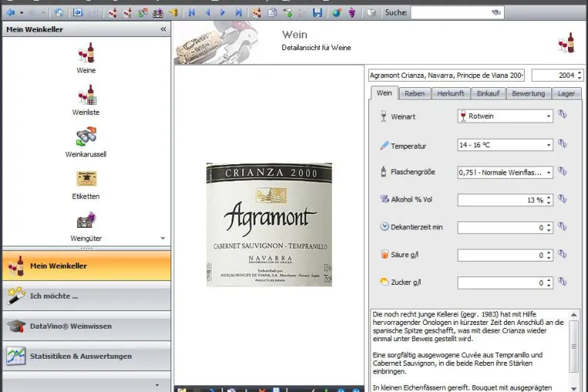This screenshot has height=392, width=588.
Task: Jump to the first record
Action: 192,13
